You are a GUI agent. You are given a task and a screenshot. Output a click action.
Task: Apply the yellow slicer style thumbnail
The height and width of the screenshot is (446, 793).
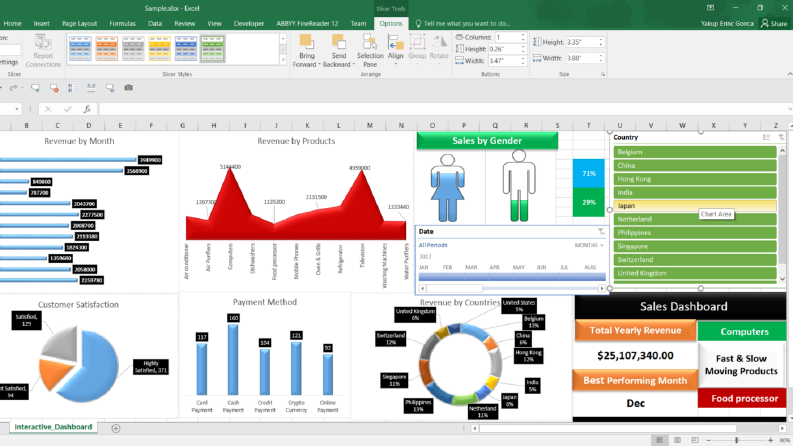tap(159, 49)
